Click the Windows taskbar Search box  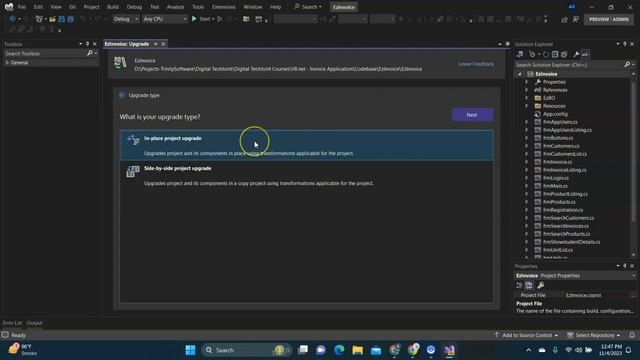point(246,350)
